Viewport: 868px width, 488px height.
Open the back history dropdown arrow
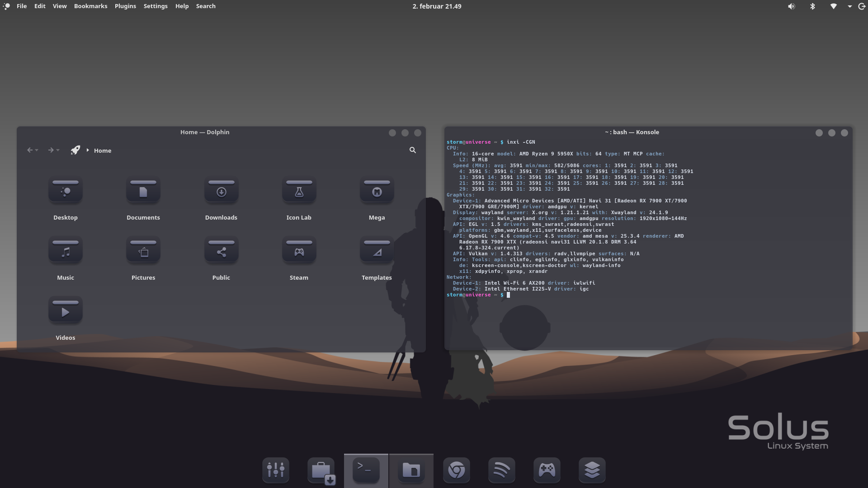click(x=37, y=150)
